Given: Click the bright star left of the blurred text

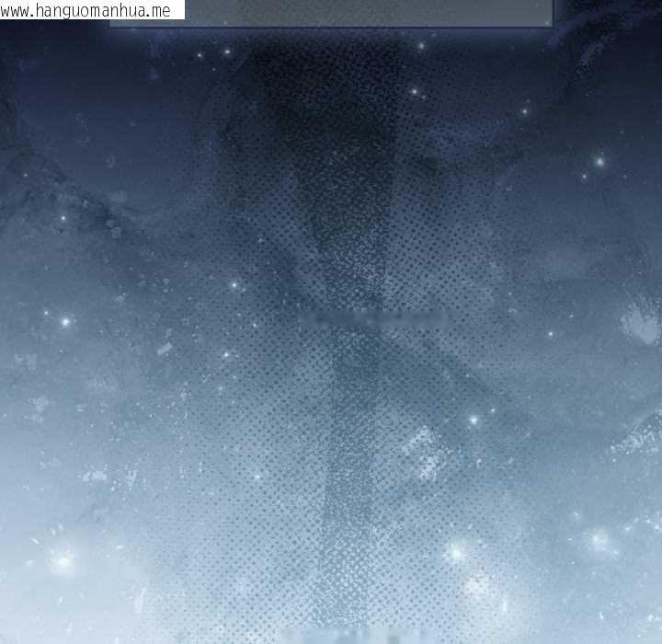Looking at the screenshot, I should point(65,322).
